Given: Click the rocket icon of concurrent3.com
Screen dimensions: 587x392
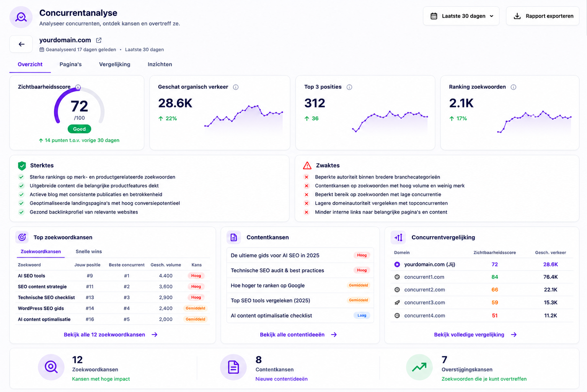Looking at the screenshot, I should tap(397, 303).
